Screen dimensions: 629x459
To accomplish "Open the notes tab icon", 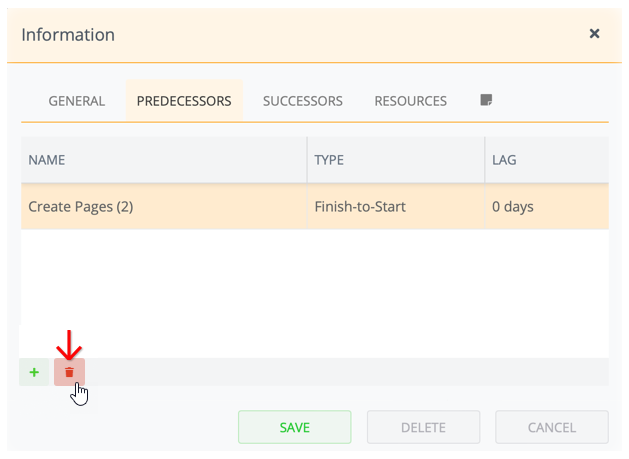I will pyautogui.click(x=486, y=100).
